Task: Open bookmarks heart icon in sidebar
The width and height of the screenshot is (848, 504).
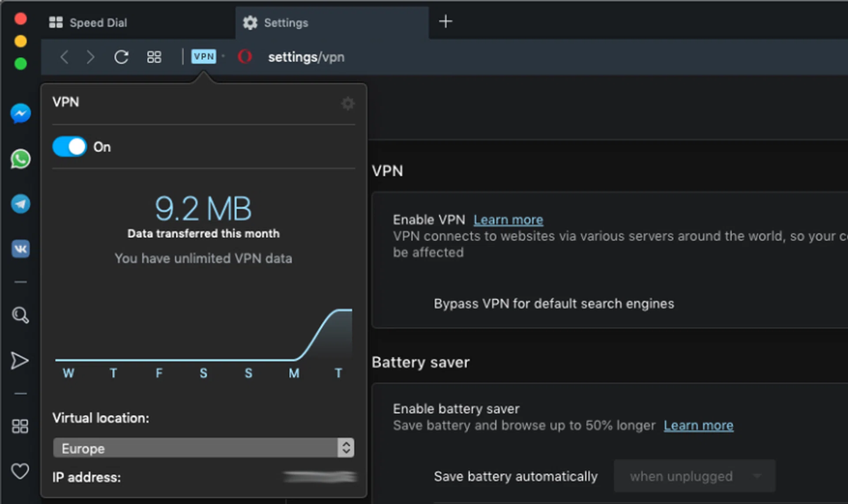Action: pos(20,471)
